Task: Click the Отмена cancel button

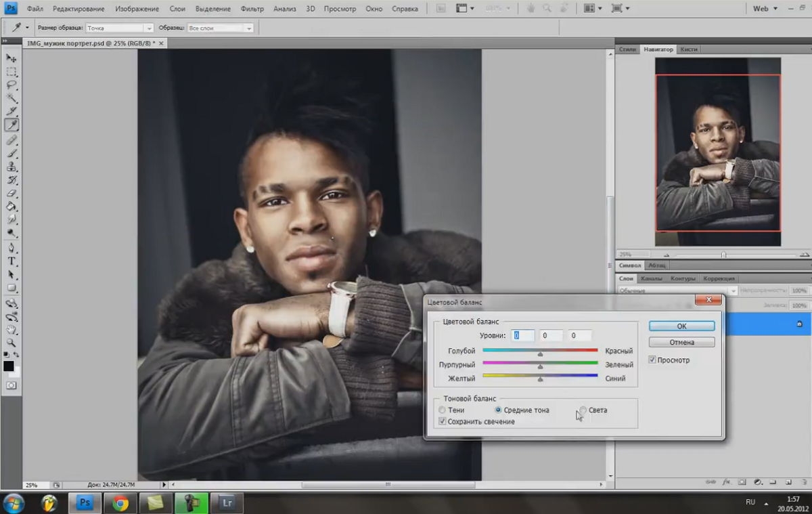Action: tap(681, 342)
